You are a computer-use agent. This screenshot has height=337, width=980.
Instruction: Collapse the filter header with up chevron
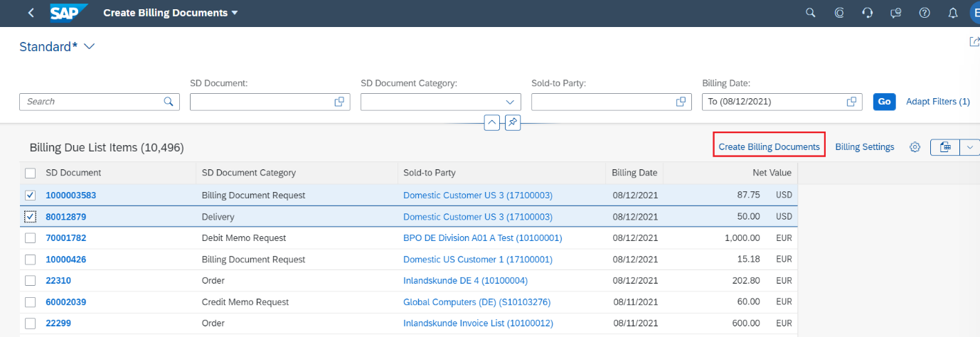[491, 122]
